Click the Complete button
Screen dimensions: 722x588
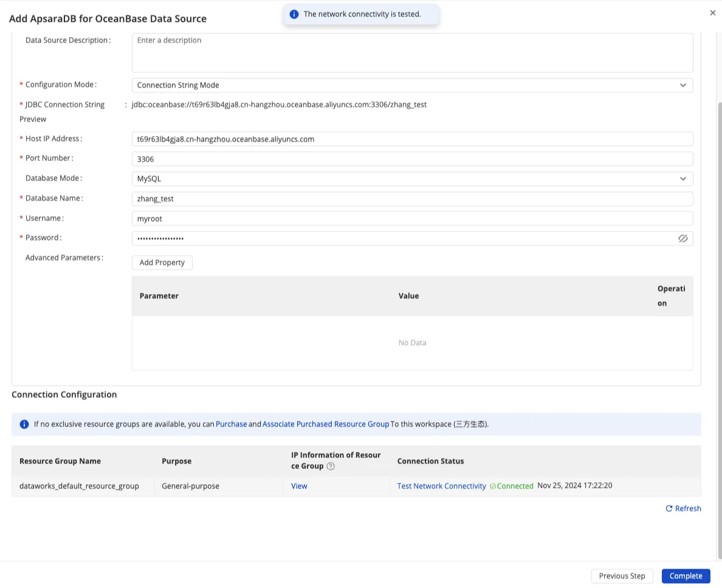point(686,576)
